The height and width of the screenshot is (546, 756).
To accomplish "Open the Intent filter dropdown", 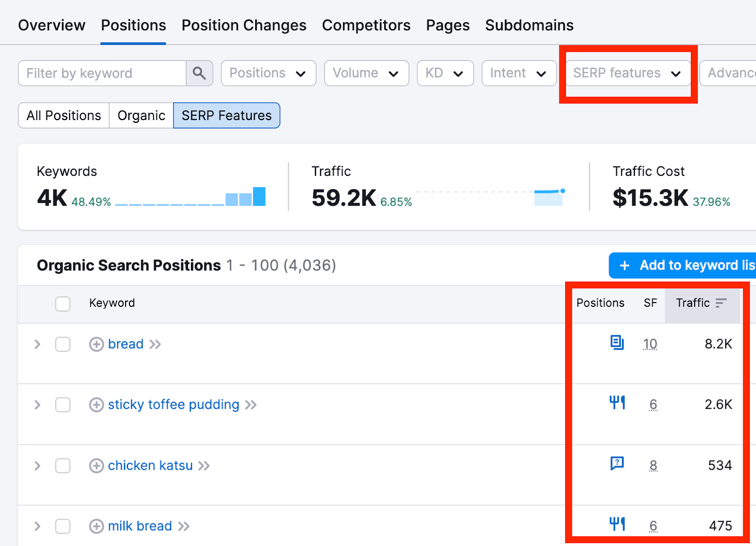I will click(x=519, y=73).
